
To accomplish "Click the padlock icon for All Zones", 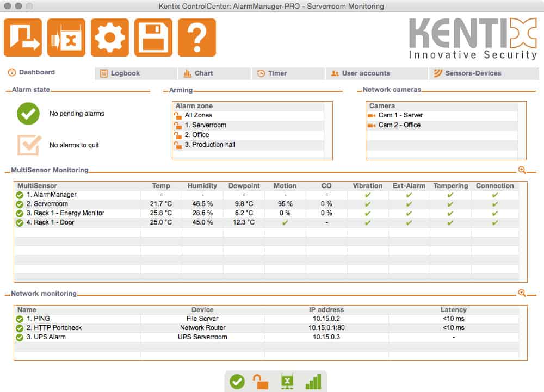I will [178, 115].
